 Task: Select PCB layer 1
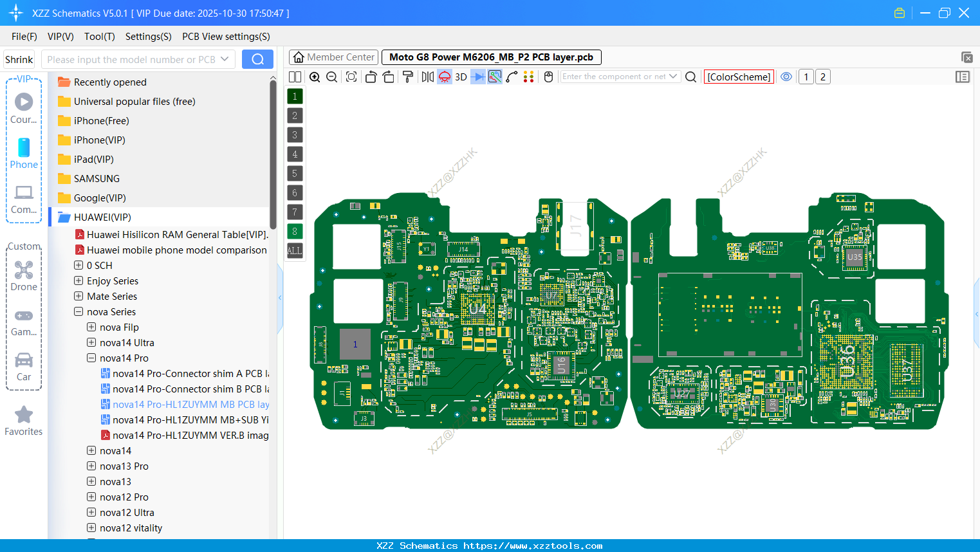tap(295, 96)
